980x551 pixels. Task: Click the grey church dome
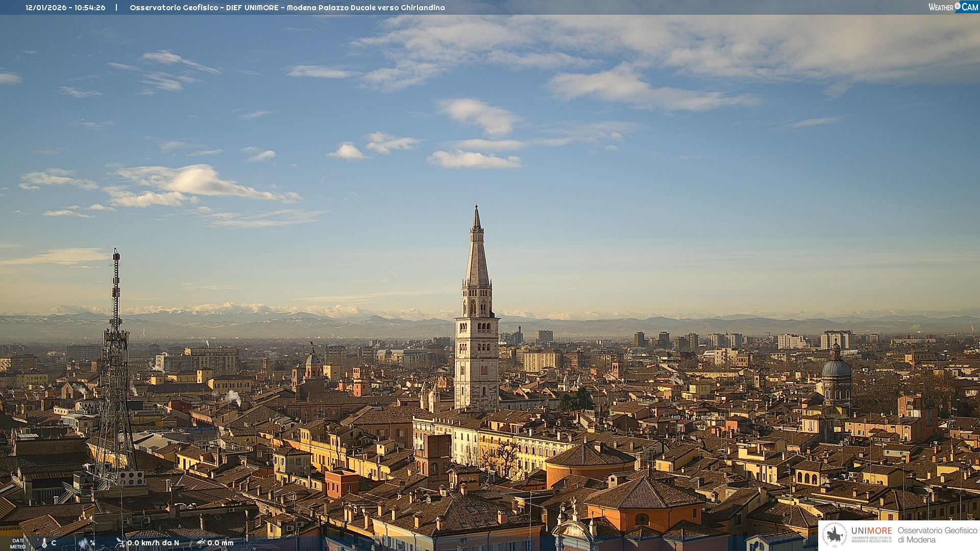pyautogui.click(x=836, y=368)
